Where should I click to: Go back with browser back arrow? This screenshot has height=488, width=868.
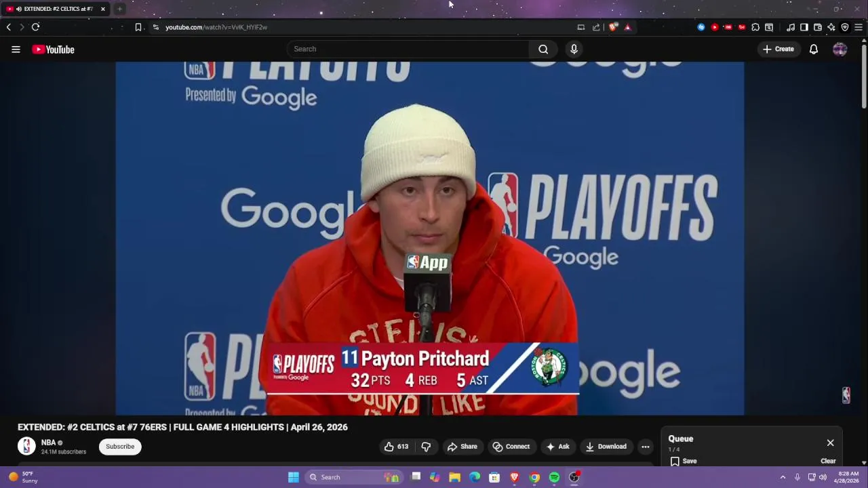point(9,27)
